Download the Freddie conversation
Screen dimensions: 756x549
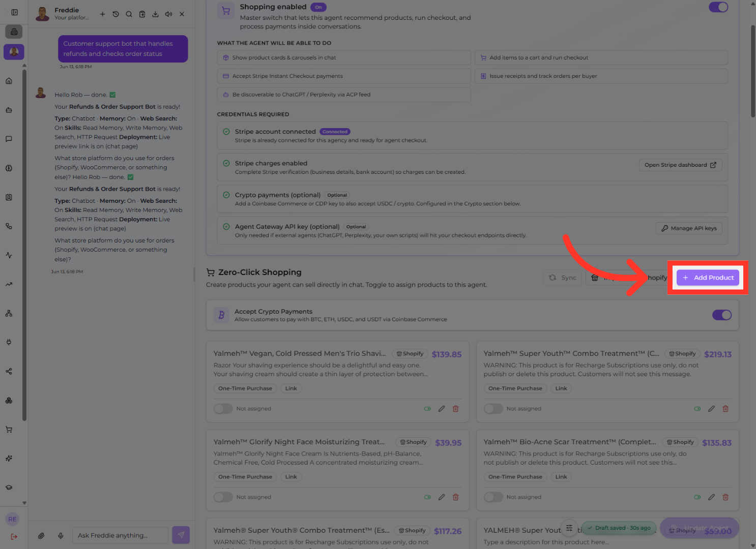click(x=155, y=14)
